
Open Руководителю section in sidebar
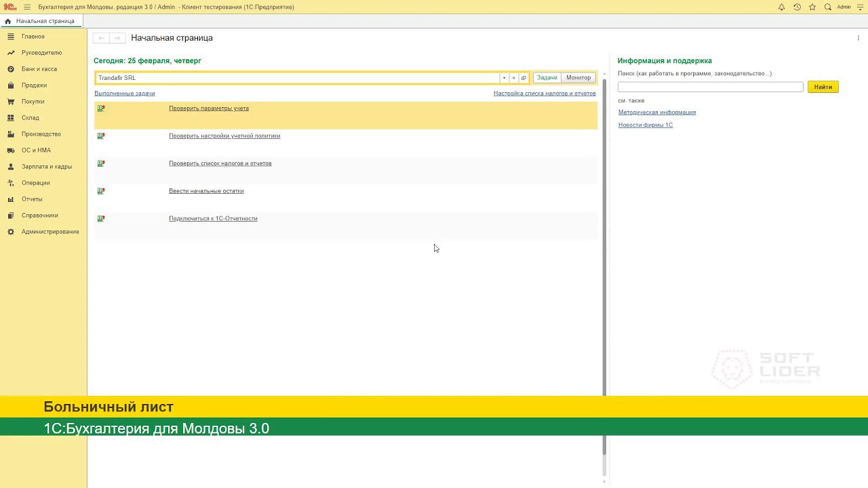tap(41, 53)
